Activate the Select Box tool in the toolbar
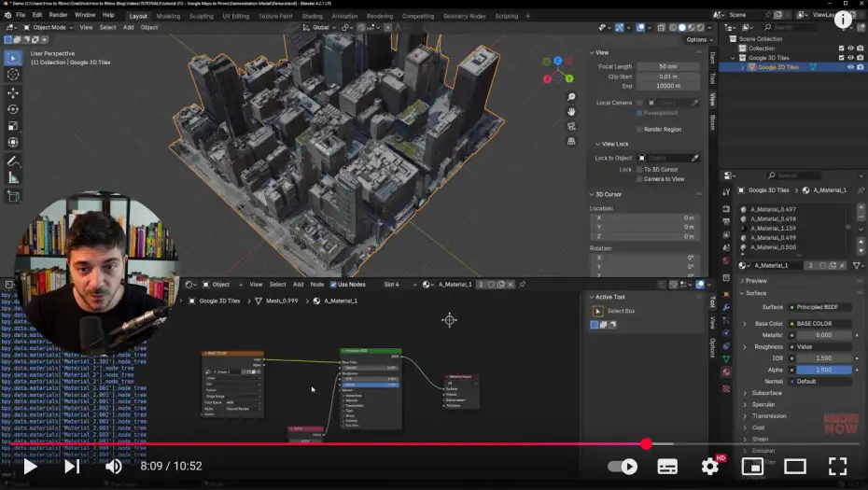The height and width of the screenshot is (490, 868). click(13, 58)
